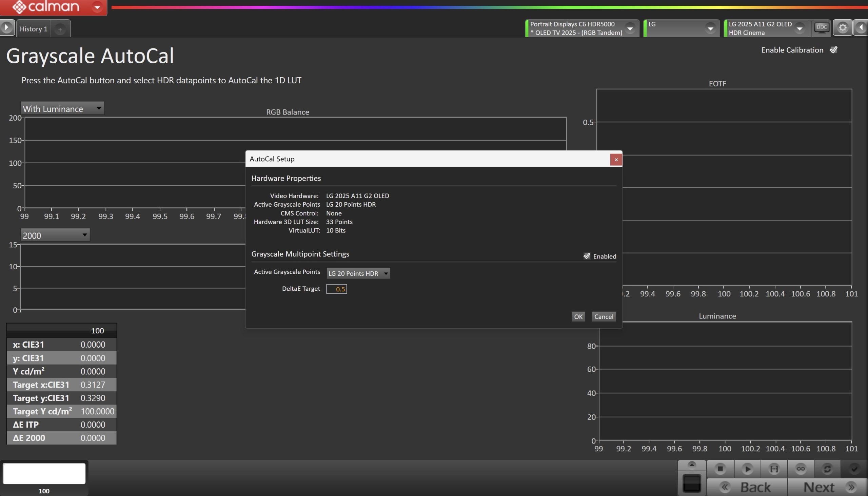Screen dimensions: 868x496
Task: Close the AutoCal Setup dialog
Action: [x=616, y=160]
